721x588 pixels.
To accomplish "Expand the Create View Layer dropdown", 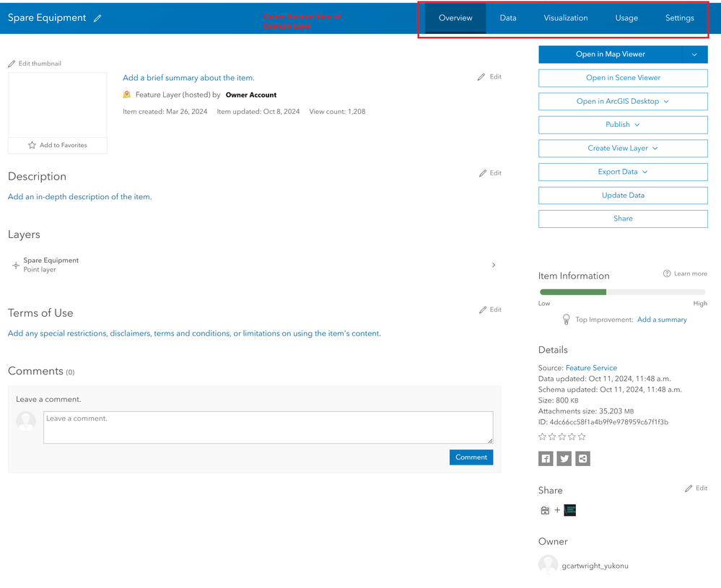I will pos(623,148).
